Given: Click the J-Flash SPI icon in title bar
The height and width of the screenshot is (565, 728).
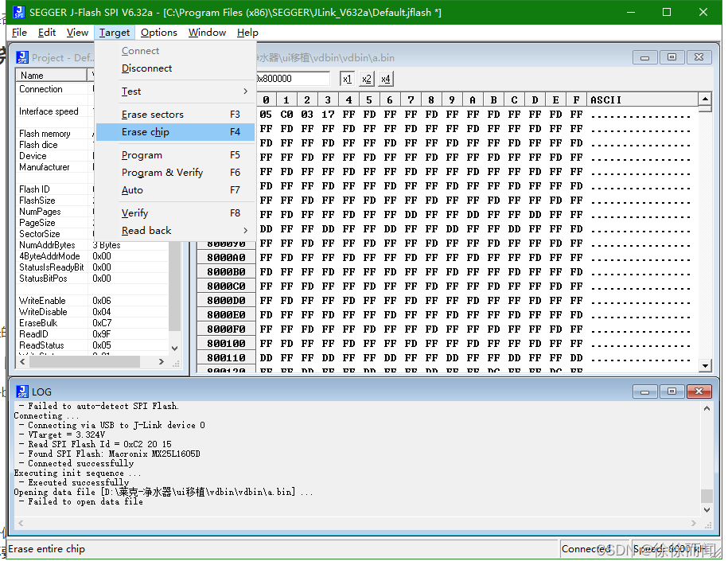Looking at the screenshot, I should [19, 12].
